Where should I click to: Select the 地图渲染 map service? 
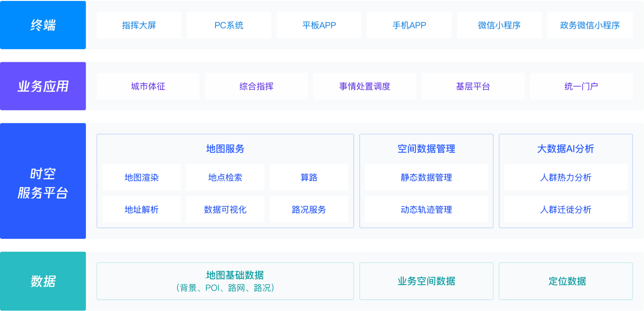(141, 178)
